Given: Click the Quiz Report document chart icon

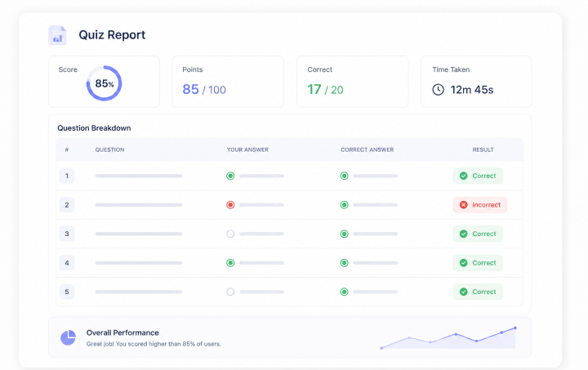Looking at the screenshot, I should pos(57,35).
